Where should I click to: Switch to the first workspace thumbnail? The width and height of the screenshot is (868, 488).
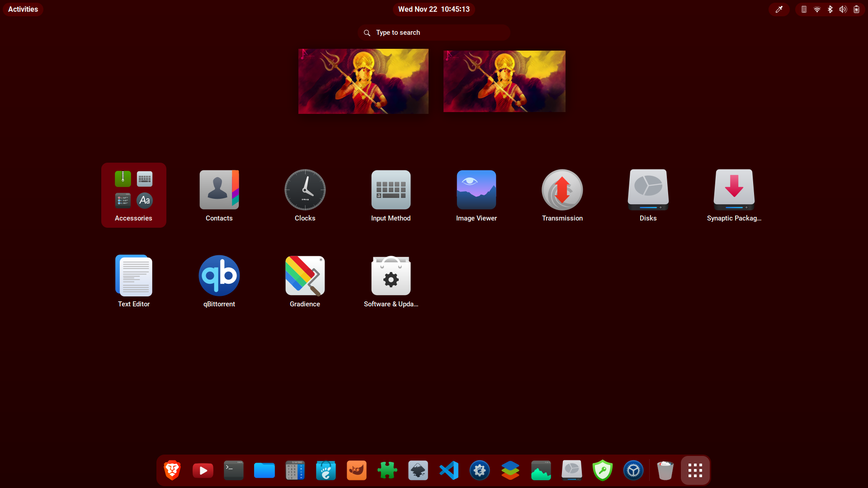tap(363, 81)
